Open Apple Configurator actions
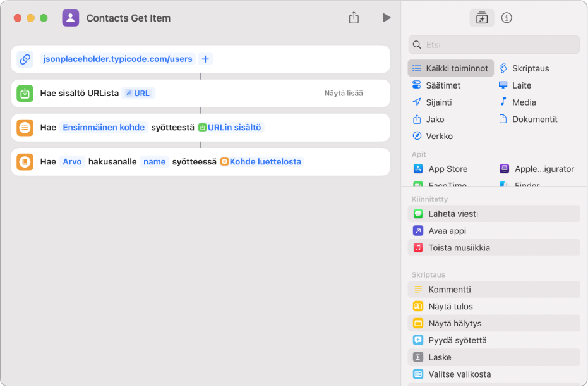The image size is (588, 387). [537, 169]
